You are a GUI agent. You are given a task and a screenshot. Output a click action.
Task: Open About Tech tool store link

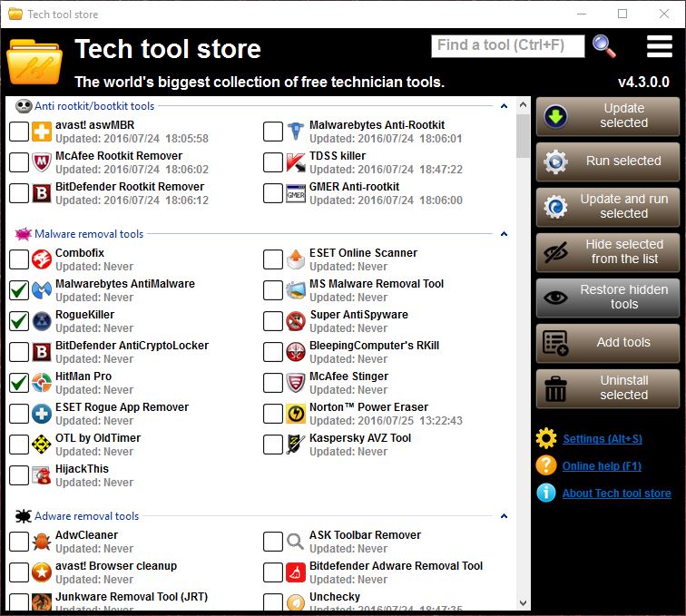616,493
